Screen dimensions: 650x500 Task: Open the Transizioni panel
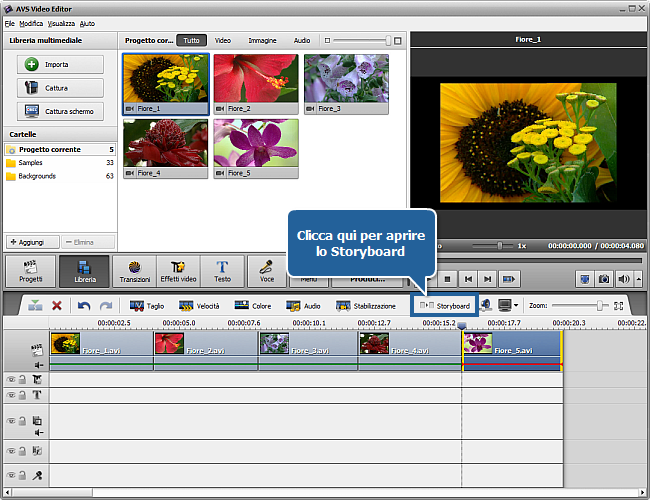[135, 270]
